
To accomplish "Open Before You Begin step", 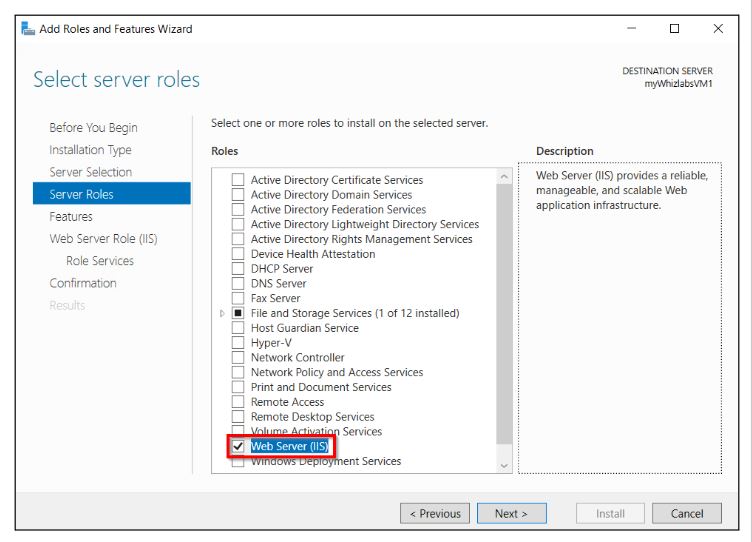I will pyautogui.click(x=93, y=128).
